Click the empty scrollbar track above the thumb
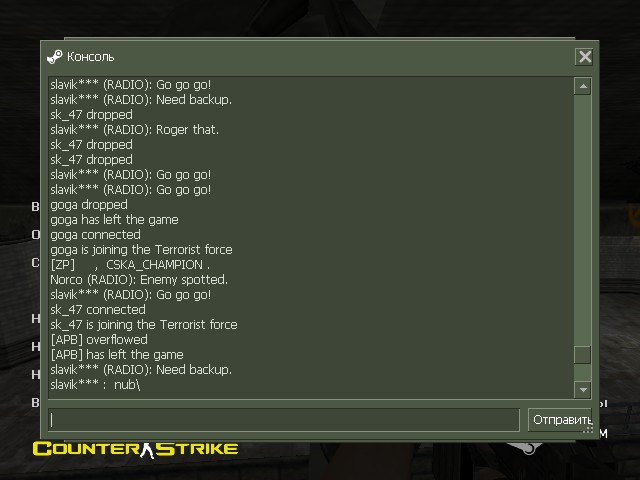 pyautogui.click(x=582, y=220)
